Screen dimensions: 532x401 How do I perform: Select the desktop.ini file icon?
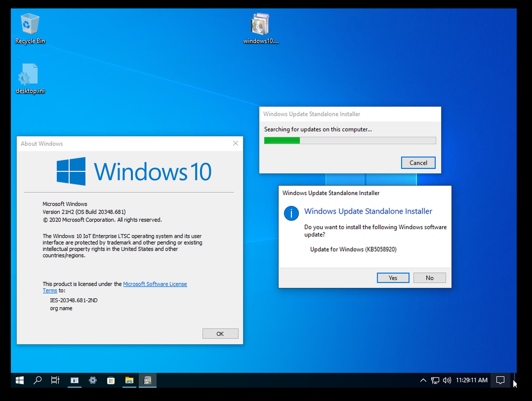(30, 79)
